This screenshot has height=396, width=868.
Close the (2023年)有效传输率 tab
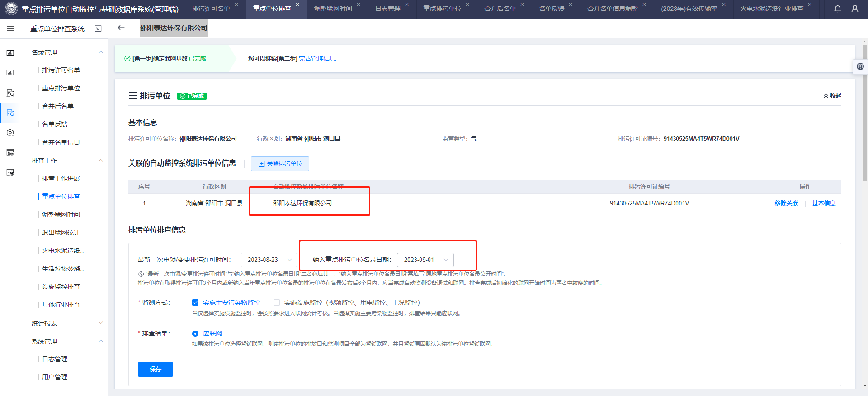[x=724, y=5]
